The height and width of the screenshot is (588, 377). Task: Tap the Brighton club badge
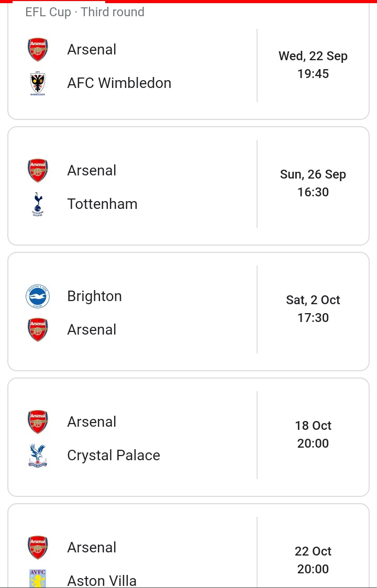click(38, 296)
